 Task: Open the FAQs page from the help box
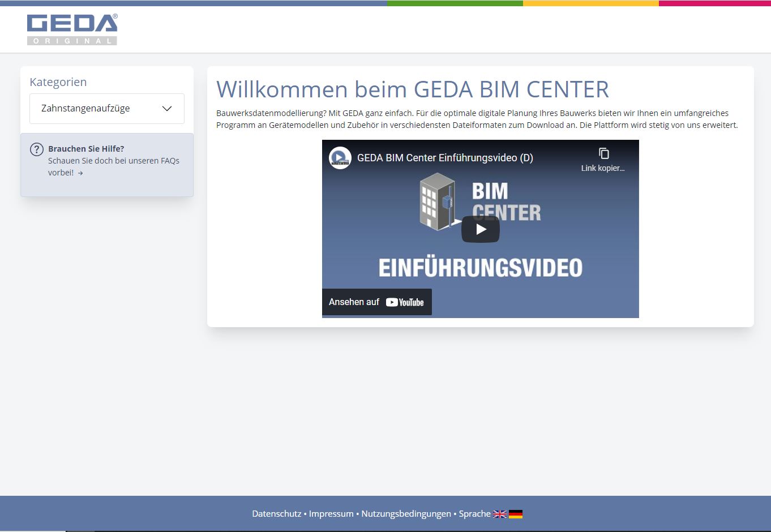pyautogui.click(x=113, y=166)
